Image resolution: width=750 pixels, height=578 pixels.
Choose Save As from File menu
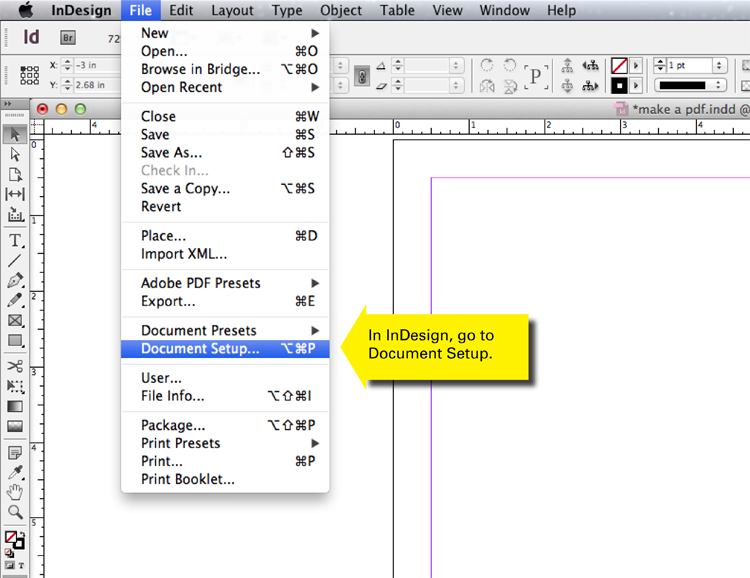point(225,153)
